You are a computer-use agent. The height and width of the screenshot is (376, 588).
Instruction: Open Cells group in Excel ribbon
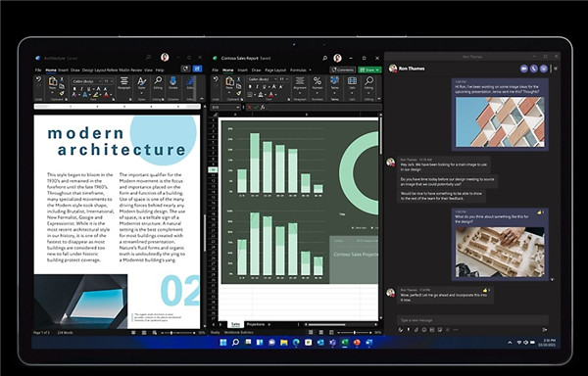click(352, 83)
